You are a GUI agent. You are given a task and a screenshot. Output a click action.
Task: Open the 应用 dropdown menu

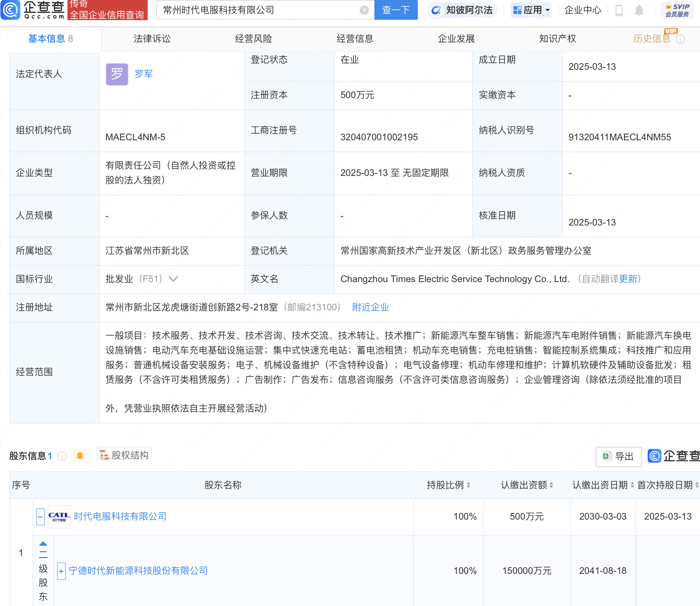pos(531,10)
